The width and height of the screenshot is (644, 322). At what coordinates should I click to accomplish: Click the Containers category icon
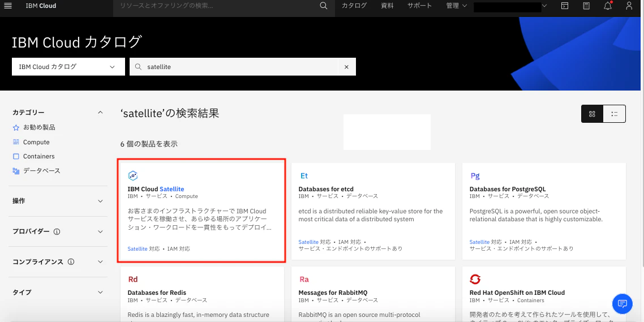(16, 157)
